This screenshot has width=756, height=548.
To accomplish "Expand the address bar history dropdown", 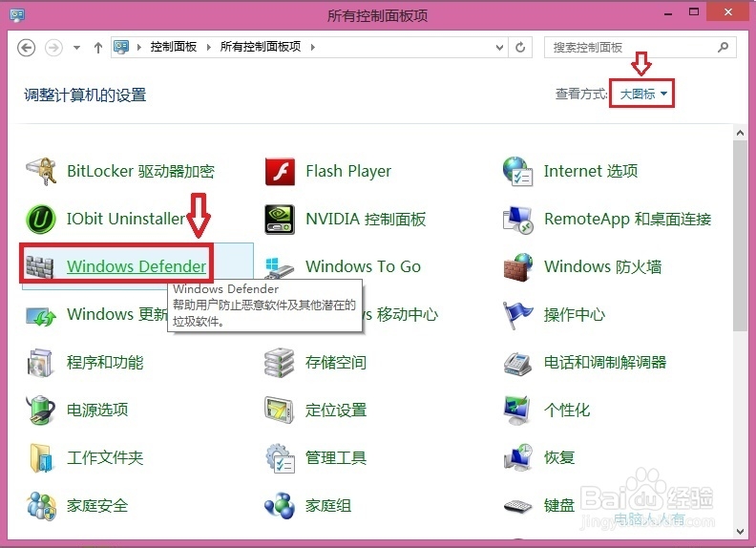I will tap(499, 48).
